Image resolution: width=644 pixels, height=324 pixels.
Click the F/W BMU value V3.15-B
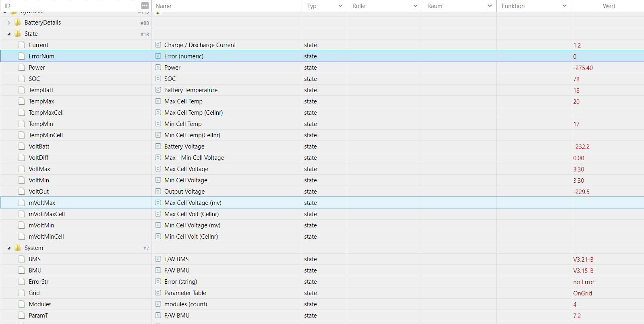tap(583, 271)
